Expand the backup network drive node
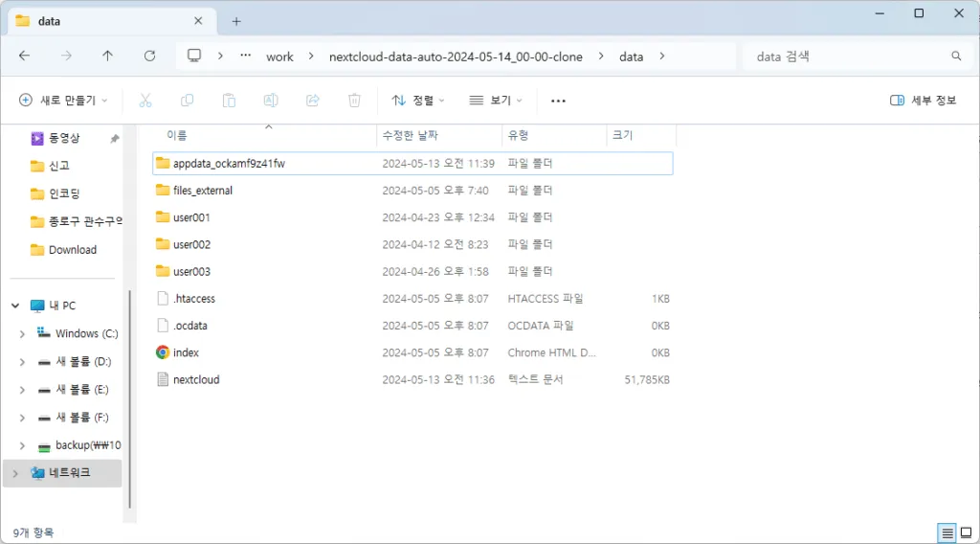Screen dimensions: 980x544 pos(23,445)
